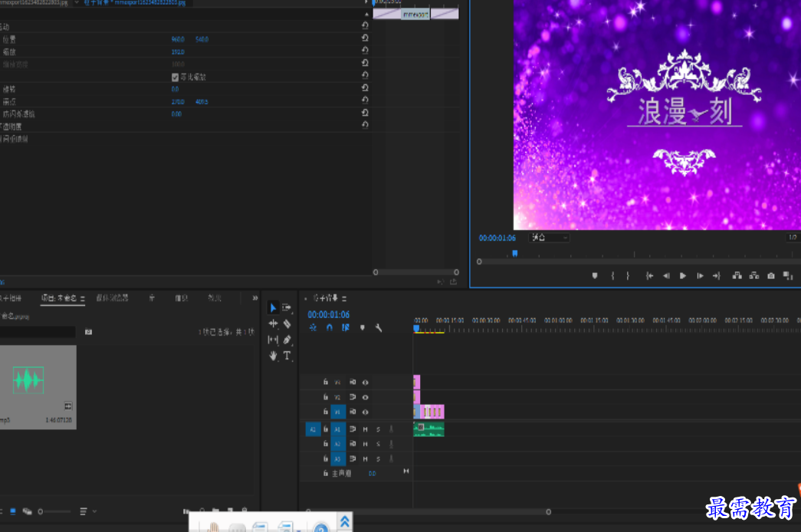Play the program monitor
801x532 pixels.
click(683, 276)
